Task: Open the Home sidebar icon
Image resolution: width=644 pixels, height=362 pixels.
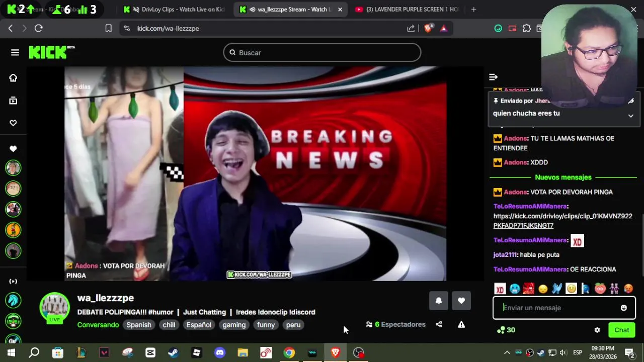Action: click(x=13, y=78)
